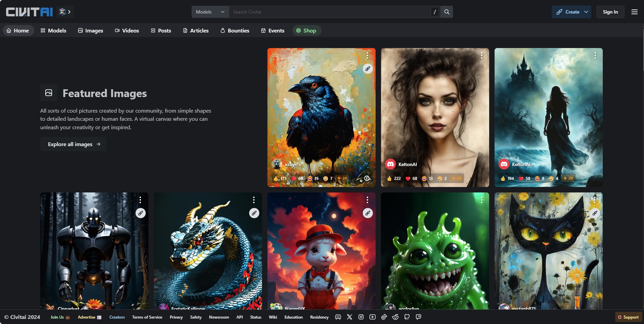This screenshot has height=324, width=644.
Task: Click the remix icon on the crow image
Action: (367, 69)
